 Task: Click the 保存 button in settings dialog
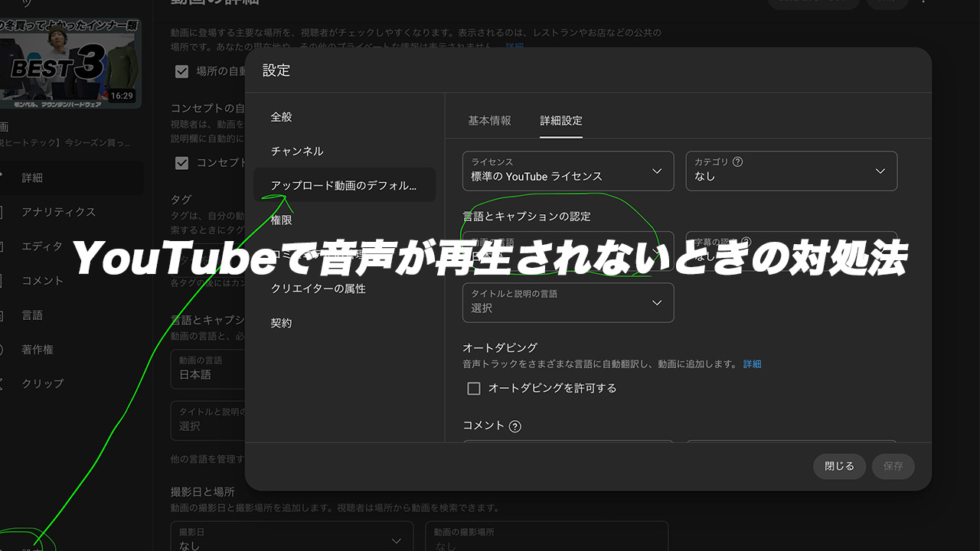893,466
